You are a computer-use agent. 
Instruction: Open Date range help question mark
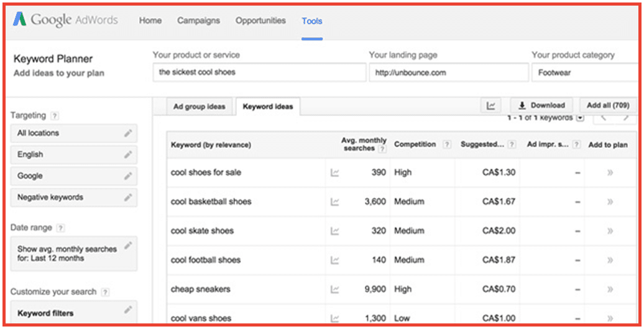(x=60, y=228)
